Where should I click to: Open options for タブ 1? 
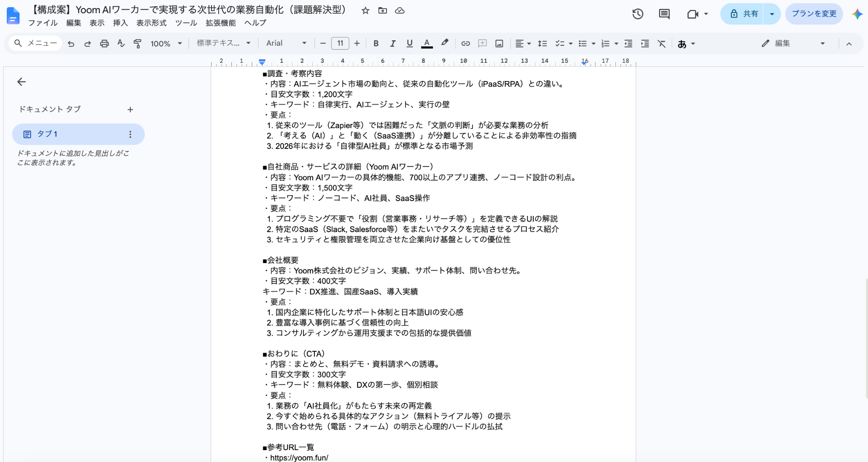point(130,134)
